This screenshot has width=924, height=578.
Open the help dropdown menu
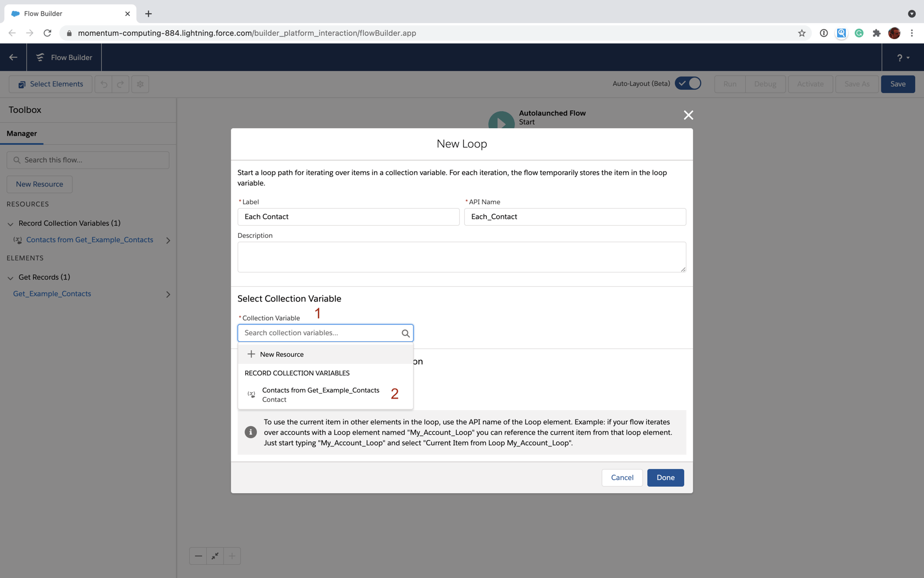(903, 57)
